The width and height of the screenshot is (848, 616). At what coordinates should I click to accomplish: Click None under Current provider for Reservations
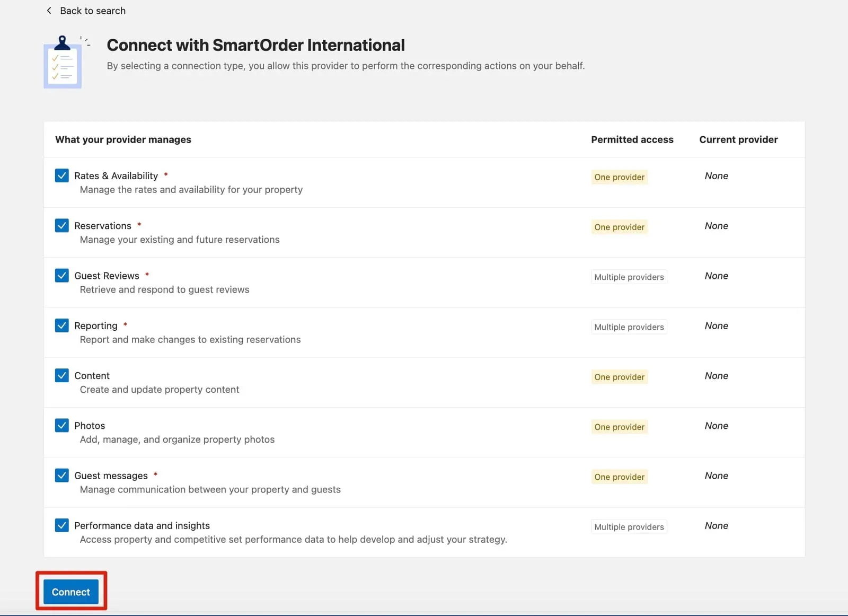(716, 225)
